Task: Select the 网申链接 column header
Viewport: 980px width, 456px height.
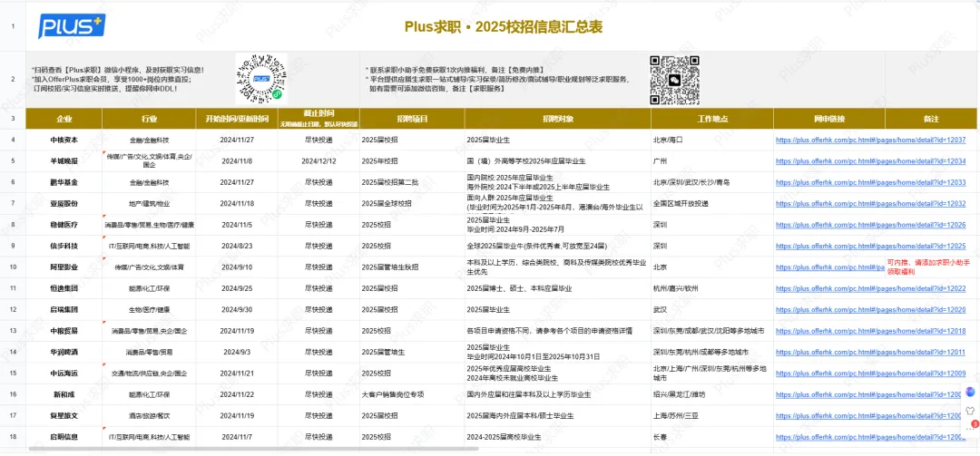Action: (829, 119)
